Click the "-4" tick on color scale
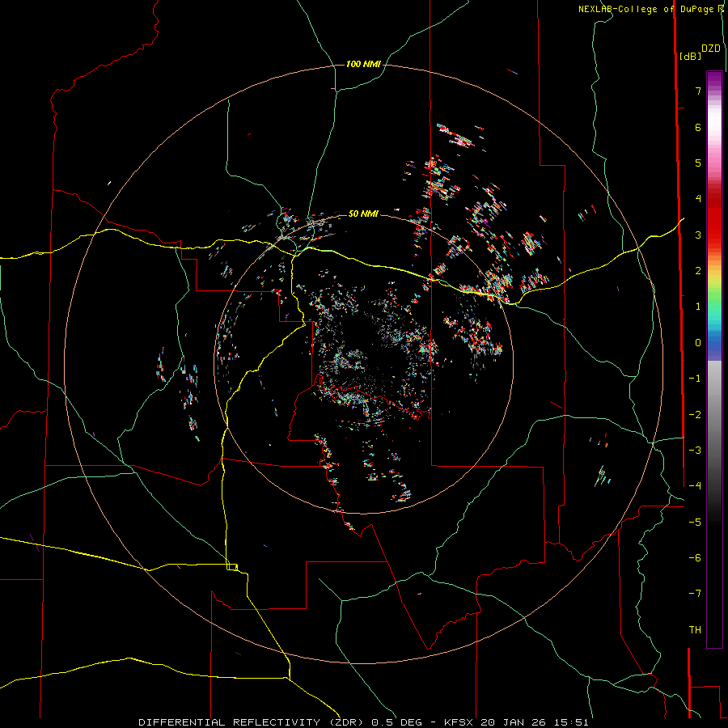Image resolution: width=728 pixels, height=728 pixels. point(695,486)
